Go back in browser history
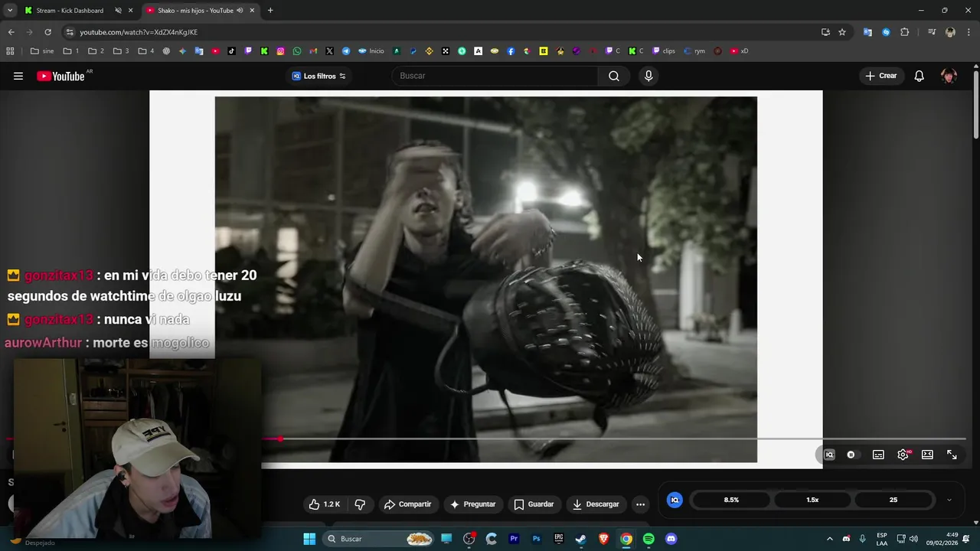Viewport: 980px width, 551px height. tap(11, 32)
